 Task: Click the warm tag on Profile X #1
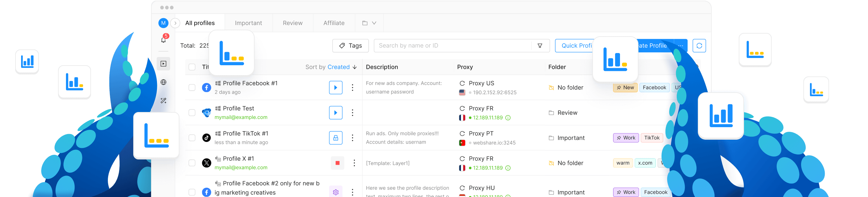coord(623,163)
